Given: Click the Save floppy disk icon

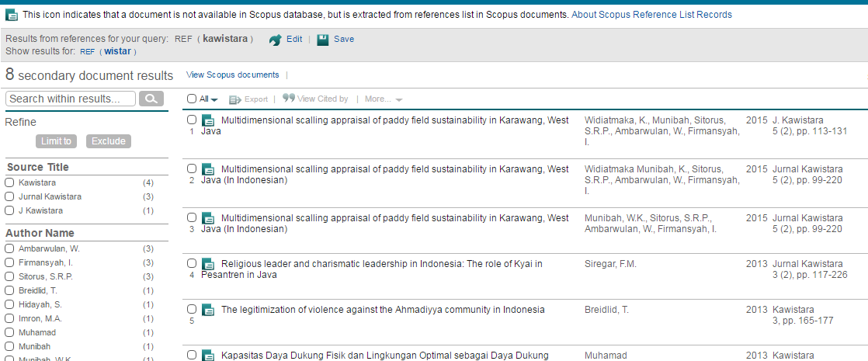Looking at the screenshot, I should coord(323,40).
